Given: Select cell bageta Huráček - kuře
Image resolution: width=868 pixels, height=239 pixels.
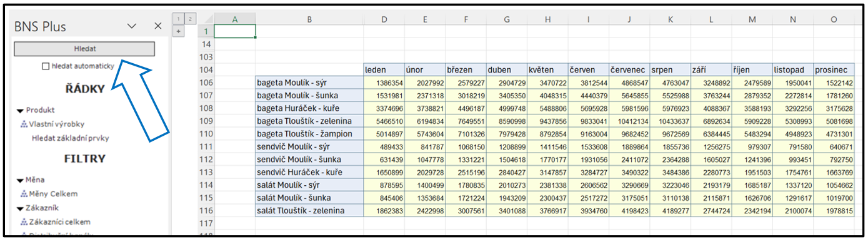Looking at the screenshot, I should coord(309,108).
